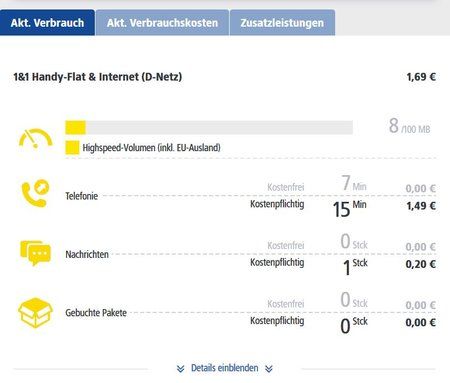Click the Gebuchte Pakete label

click(96, 313)
